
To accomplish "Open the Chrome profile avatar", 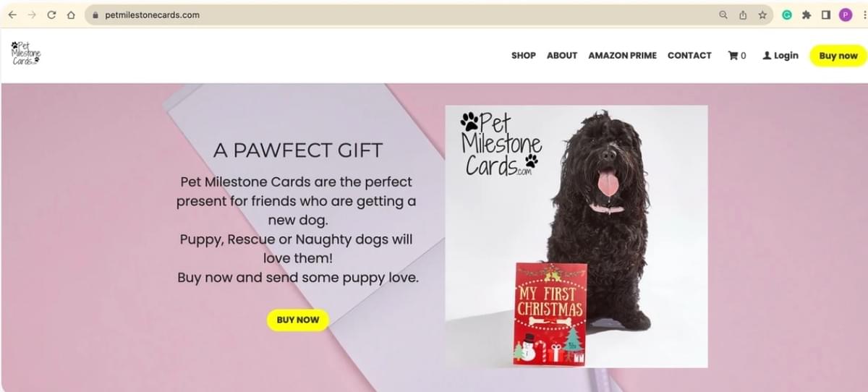I will [846, 14].
